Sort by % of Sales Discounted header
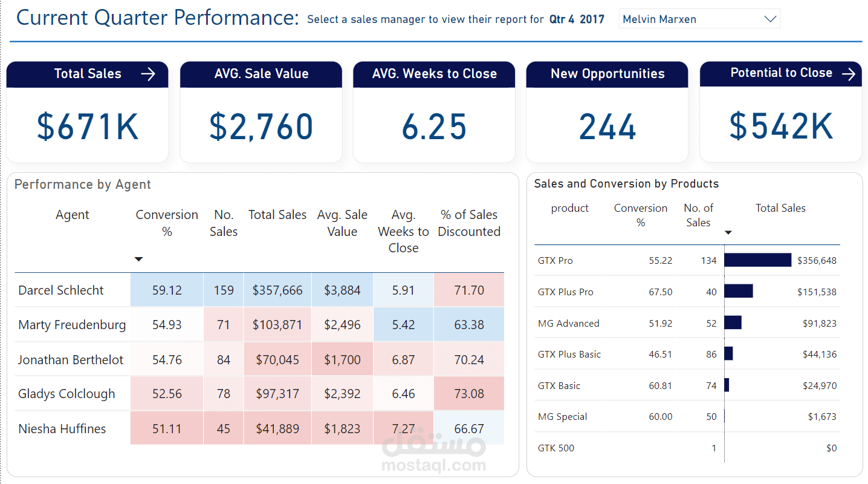This screenshot has width=868, height=484. pos(469,223)
